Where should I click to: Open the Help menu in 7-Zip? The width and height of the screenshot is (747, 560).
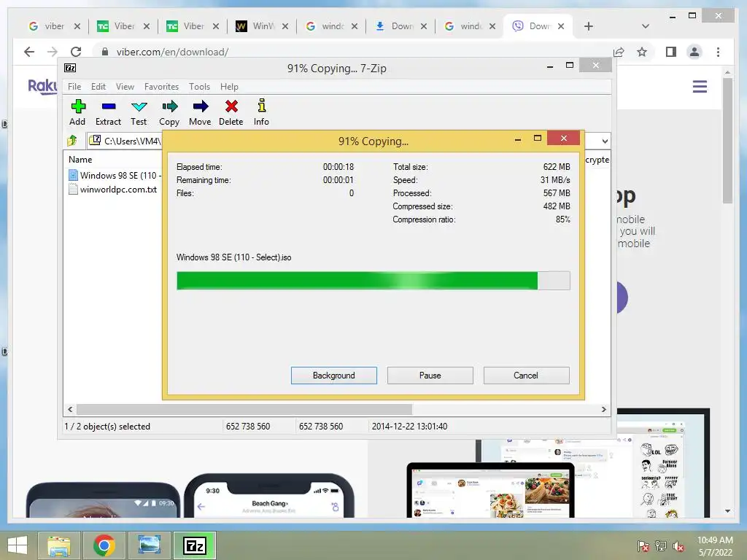point(229,87)
